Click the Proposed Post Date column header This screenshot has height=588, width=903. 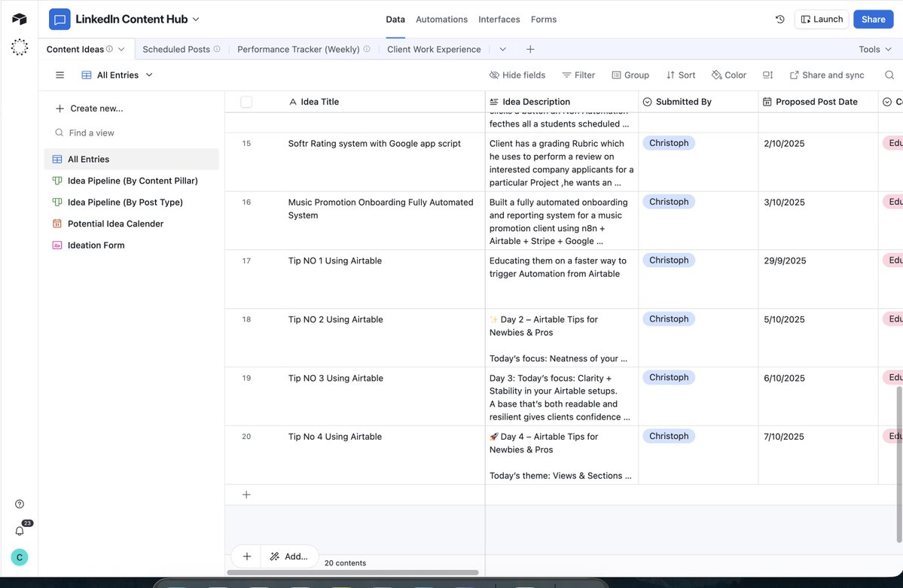[818, 102]
